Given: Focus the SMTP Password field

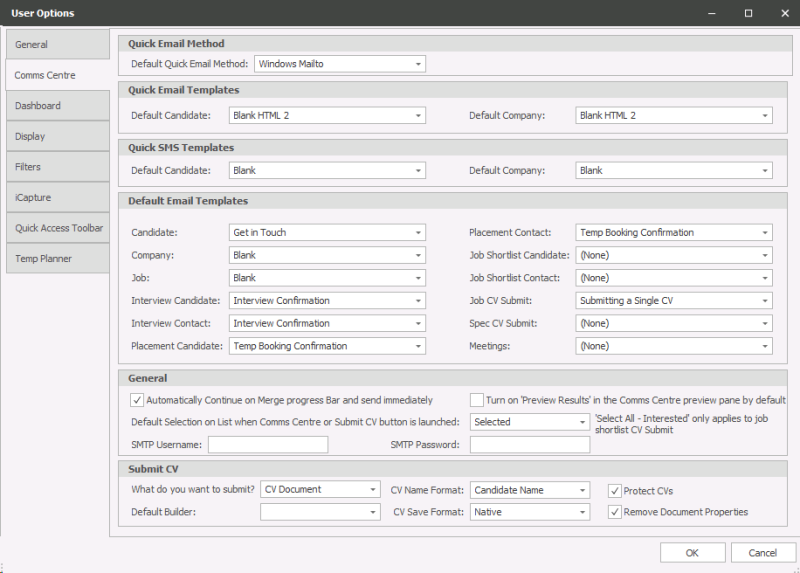Looking at the screenshot, I should click(x=530, y=445).
